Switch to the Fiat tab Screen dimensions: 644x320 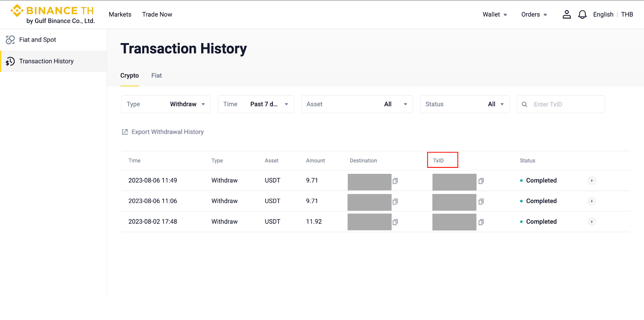point(157,76)
